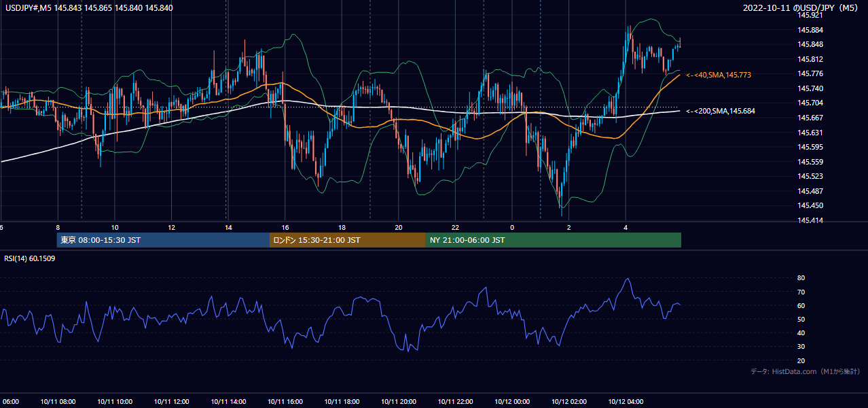This screenshot has height=408, width=868.
Task: Select the Tokyo 08:00-15:30 JST session bar
Action: tap(163, 240)
